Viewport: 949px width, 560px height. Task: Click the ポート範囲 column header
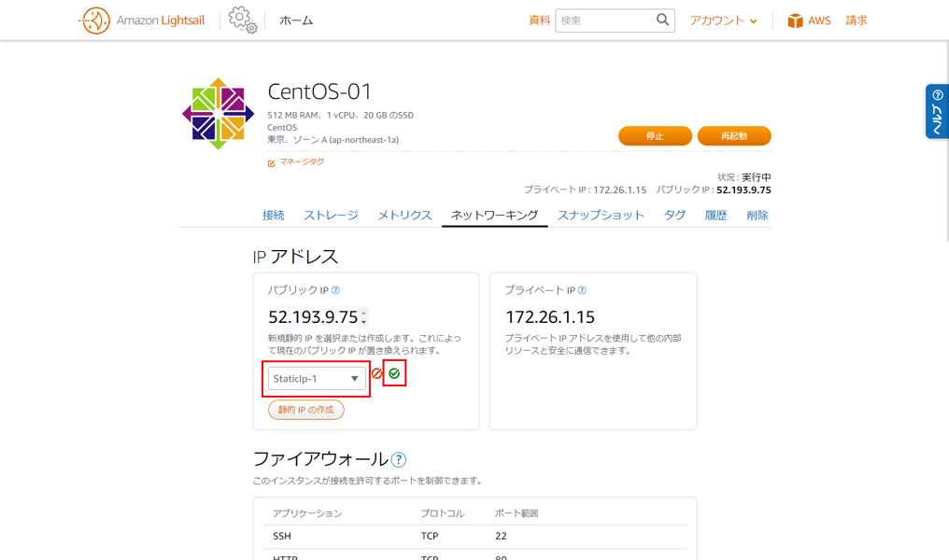point(517,513)
